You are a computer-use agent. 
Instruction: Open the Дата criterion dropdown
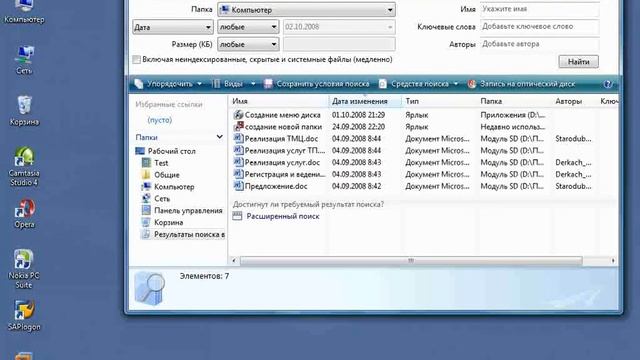[x=173, y=27]
